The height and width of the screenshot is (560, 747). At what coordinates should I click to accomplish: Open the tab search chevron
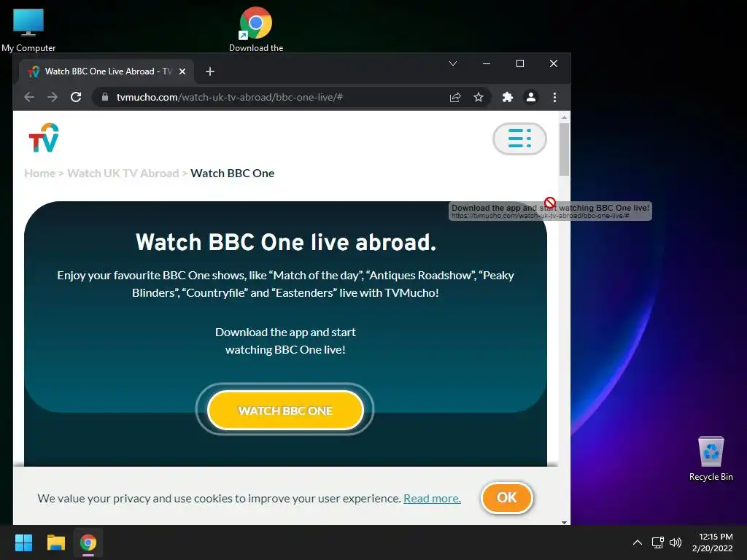pyautogui.click(x=453, y=63)
